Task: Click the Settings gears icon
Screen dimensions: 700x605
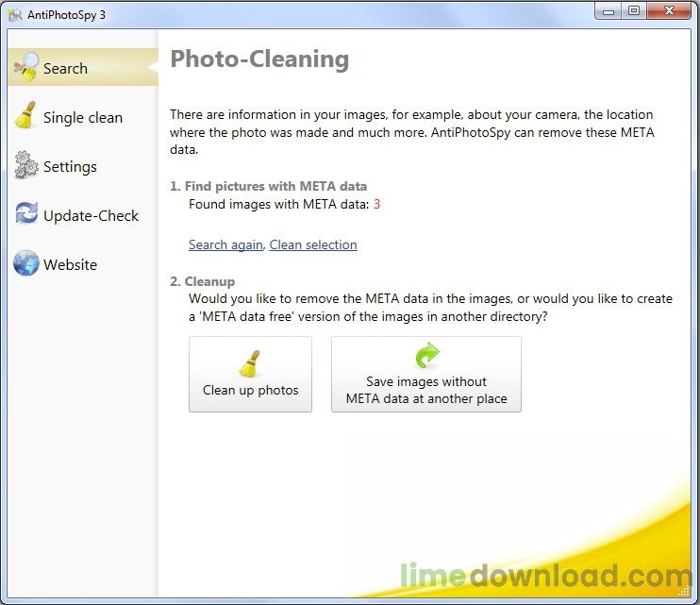Action: [26, 165]
